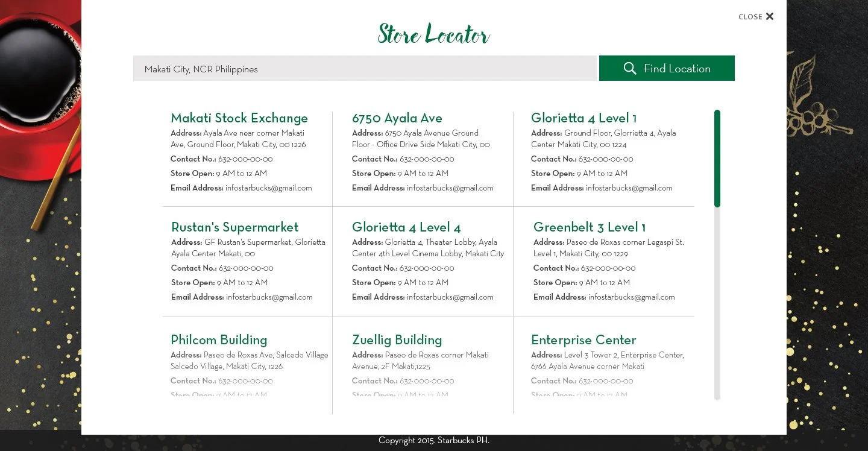
Task: Click Glorietta 4 Level 4 store open hours
Action: click(x=400, y=283)
